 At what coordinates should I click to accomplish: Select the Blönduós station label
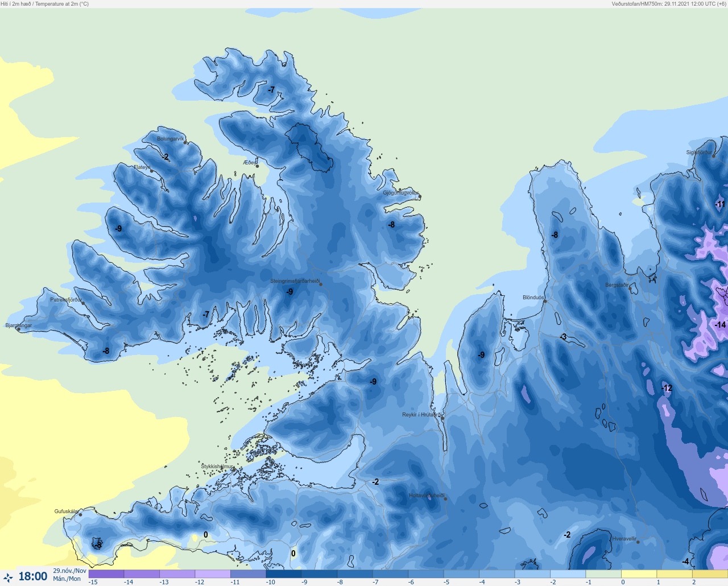click(533, 298)
